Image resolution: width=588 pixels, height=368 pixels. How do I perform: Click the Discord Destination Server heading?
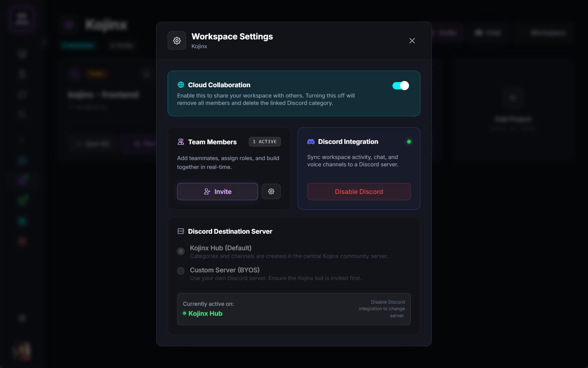pyautogui.click(x=230, y=231)
